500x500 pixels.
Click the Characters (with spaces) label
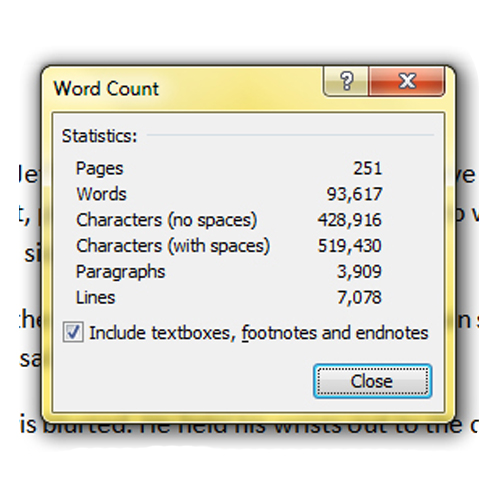173,246
